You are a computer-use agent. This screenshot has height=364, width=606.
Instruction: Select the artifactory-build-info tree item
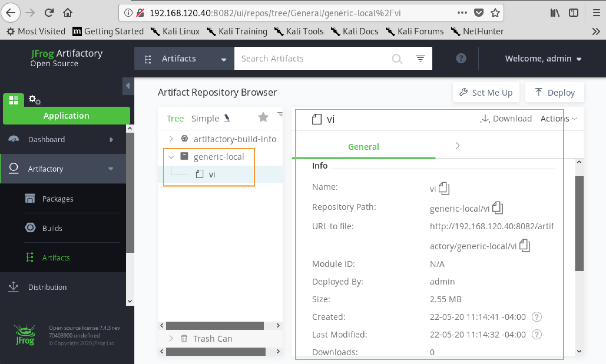(235, 139)
